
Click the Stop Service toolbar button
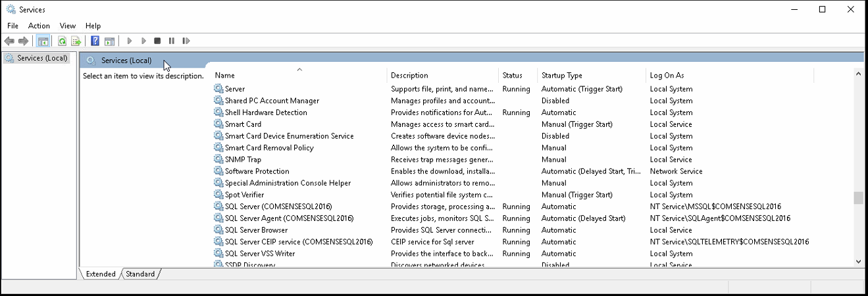pos(157,41)
